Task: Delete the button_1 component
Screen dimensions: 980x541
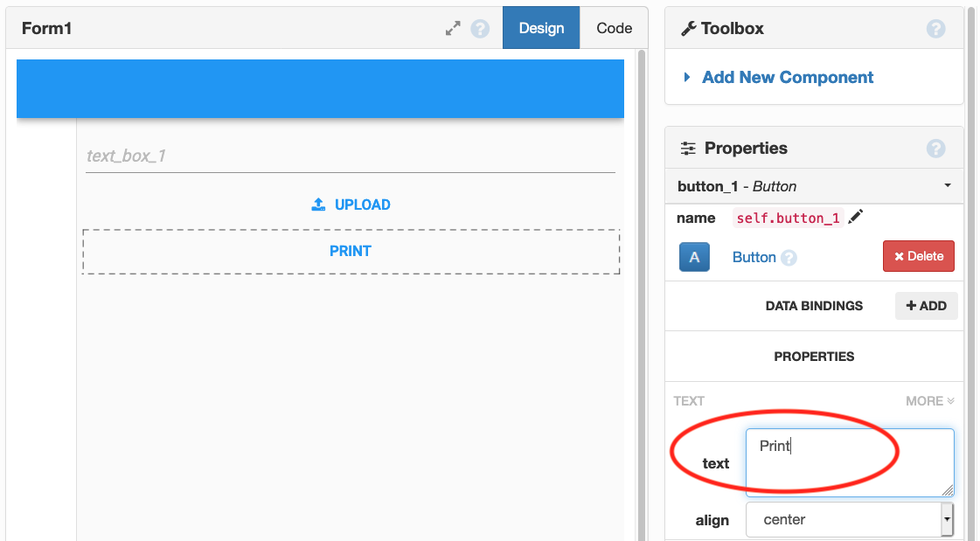Action: coord(918,257)
